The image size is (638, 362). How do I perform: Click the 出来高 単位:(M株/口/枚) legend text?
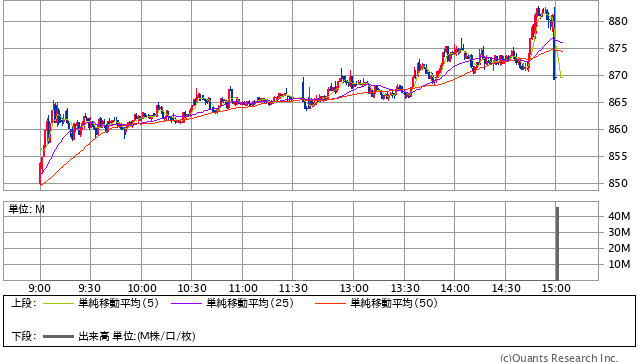coord(137,336)
